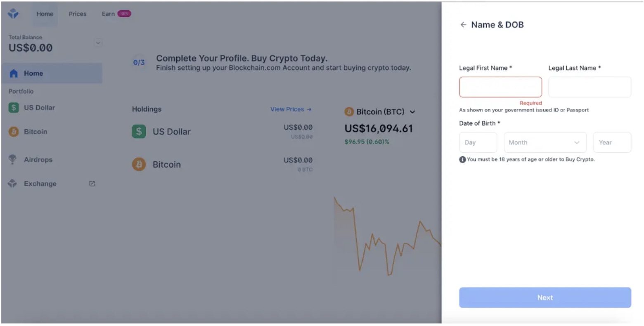
Task: Open the Month dropdown for Date of Birth
Action: point(545,142)
